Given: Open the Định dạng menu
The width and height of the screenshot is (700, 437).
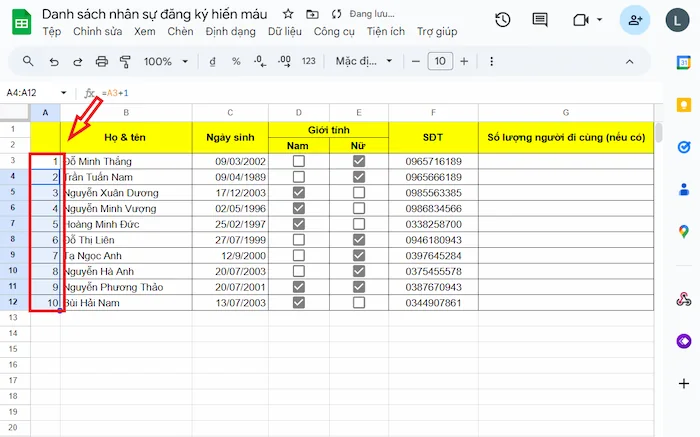Looking at the screenshot, I should click(x=230, y=32).
